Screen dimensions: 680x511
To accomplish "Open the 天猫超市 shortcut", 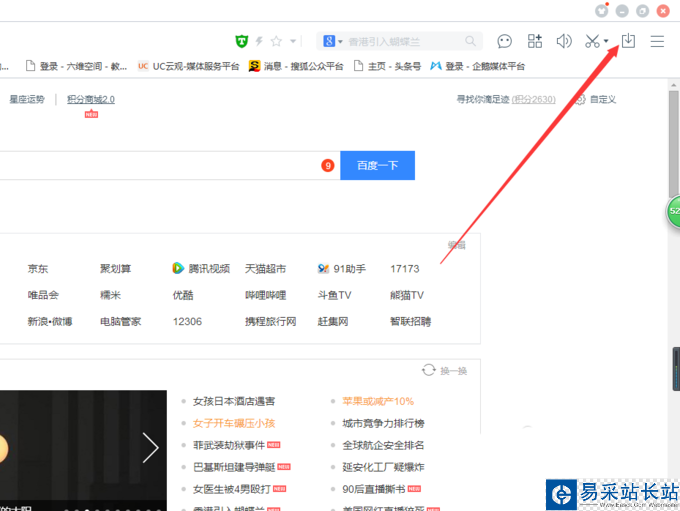I will [x=265, y=269].
